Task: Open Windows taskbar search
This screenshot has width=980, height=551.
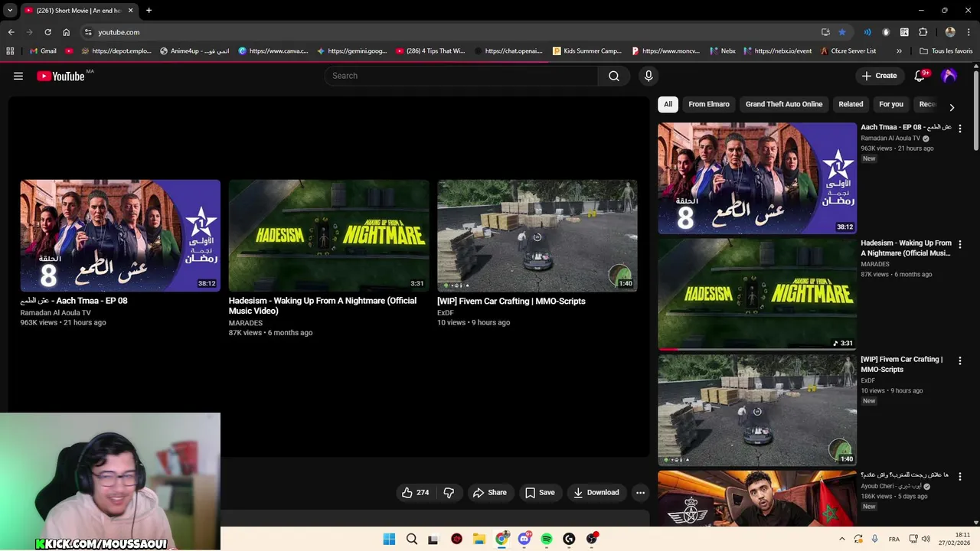Action: coord(412,539)
